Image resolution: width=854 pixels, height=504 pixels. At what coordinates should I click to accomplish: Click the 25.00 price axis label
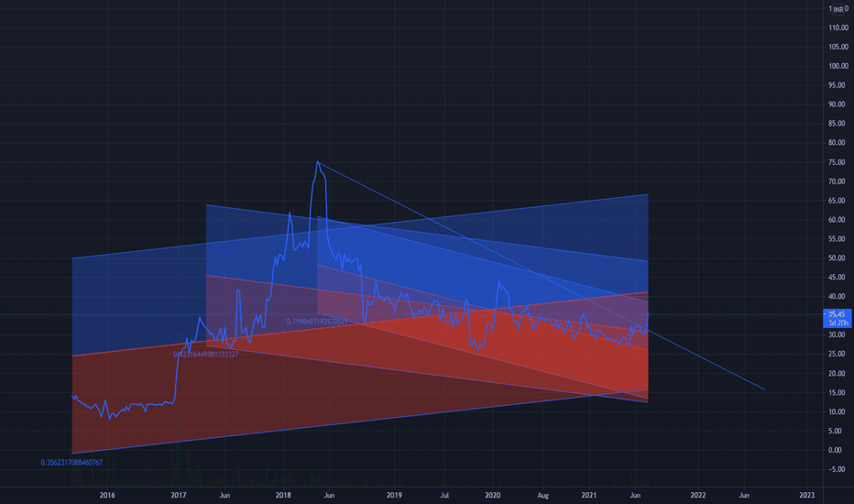point(837,354)
